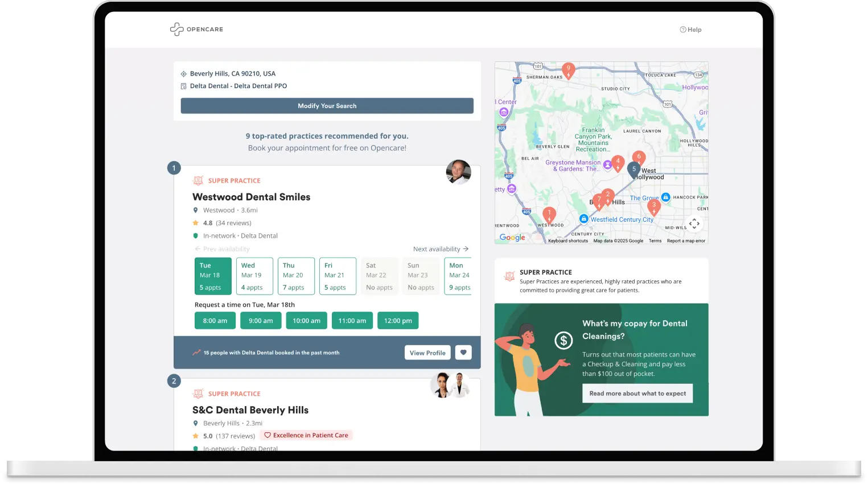Click the 5.0 rating star icon
The height and width of the screenshot is (484, 868).
click(196, 436)
